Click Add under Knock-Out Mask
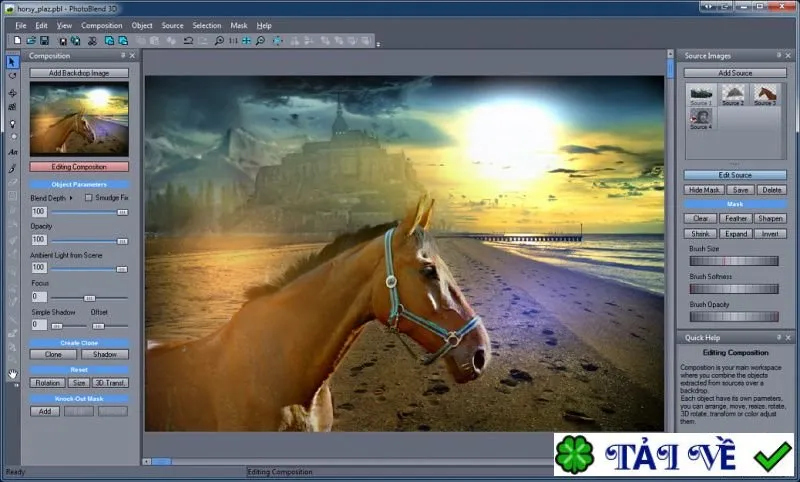The image size is (800, 482). [45, 411]
